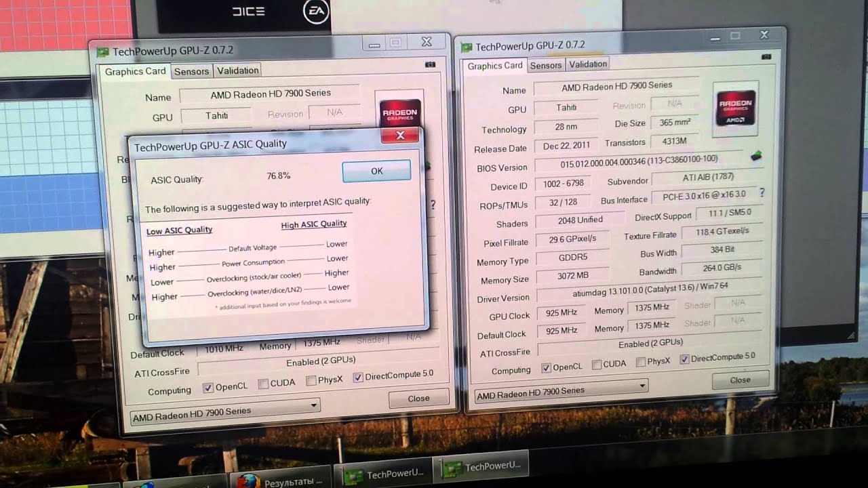
Task: Click 'Power Consumption' row label in ASIC dialog
Action: [x=253, y=263]
